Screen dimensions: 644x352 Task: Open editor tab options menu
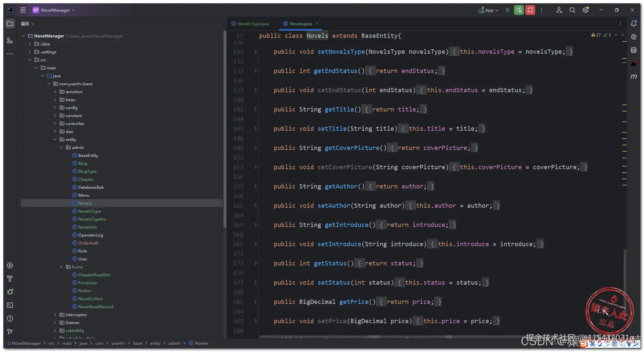(620, 24)
